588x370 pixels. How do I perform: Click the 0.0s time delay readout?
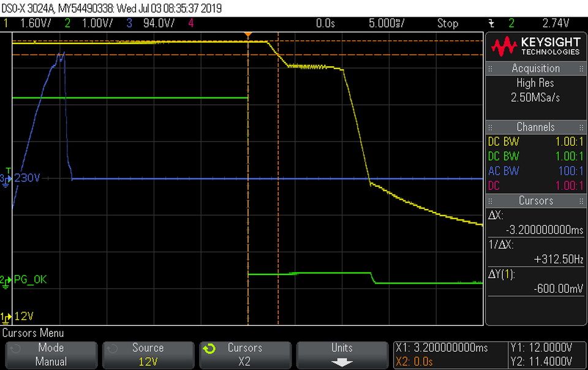(x=325, y=23)
